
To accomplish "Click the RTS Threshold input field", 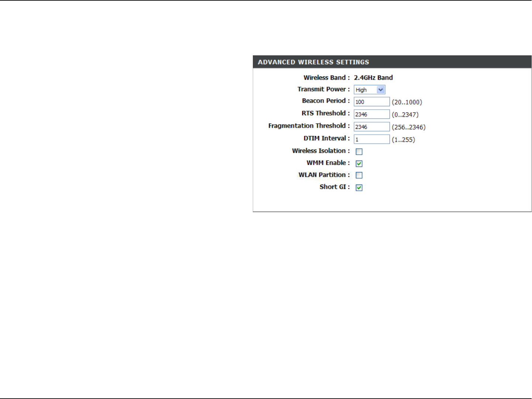I will 372,114.
